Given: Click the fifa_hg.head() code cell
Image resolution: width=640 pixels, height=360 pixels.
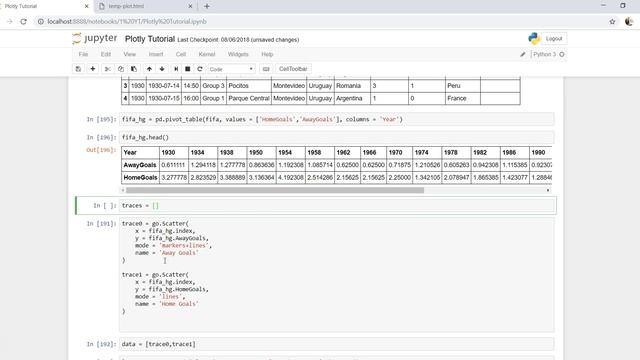Looking at the screenshot, I should point(337,138).
